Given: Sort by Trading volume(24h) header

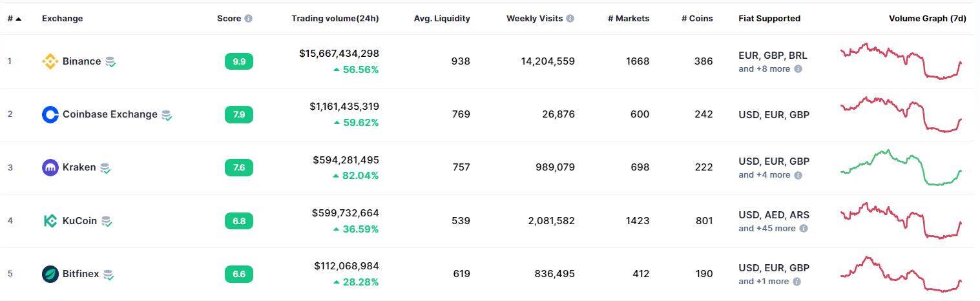Looking at the screenshot, I should coord(335,19).
